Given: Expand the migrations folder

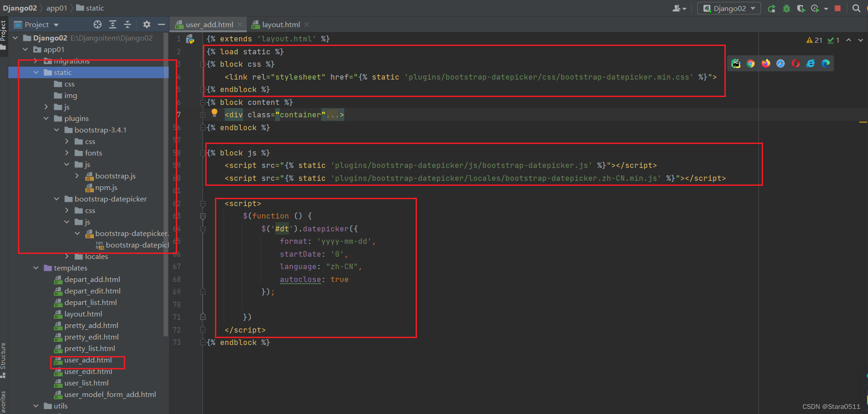Looking at the screenshot, I should point(36,61).
